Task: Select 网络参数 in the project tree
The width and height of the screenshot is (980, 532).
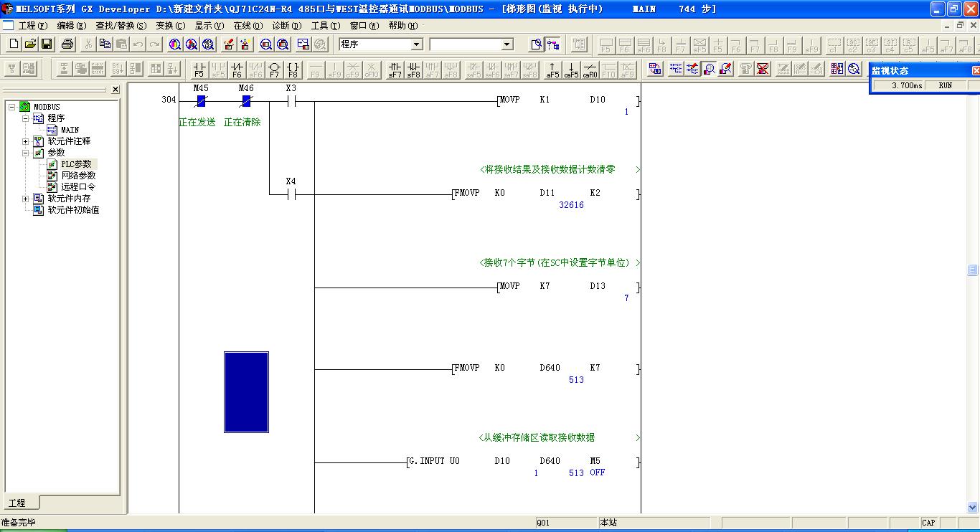Action: click(77, 176)
